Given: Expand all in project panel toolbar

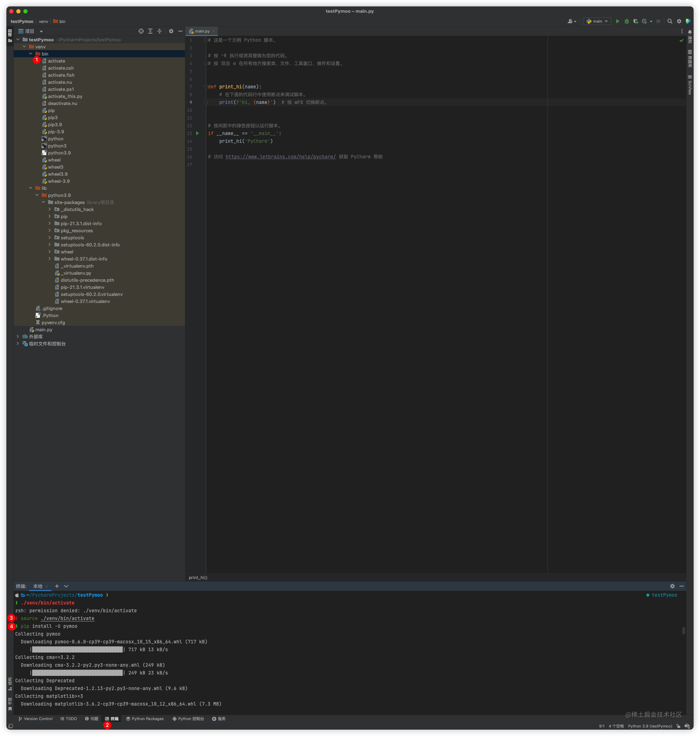Looking at the screenshot, I should pyautogui.click(x=150, y=31).
